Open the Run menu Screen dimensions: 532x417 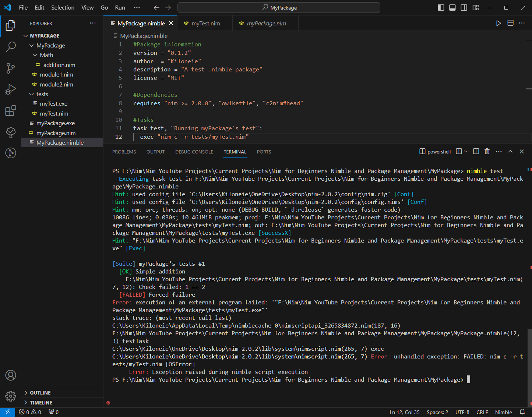click(x=120, y=8)
